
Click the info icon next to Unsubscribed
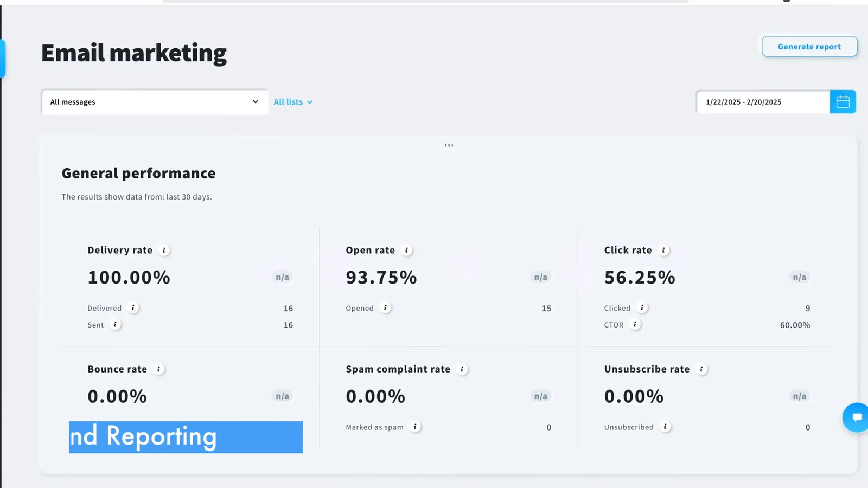[x=665, y=427]
